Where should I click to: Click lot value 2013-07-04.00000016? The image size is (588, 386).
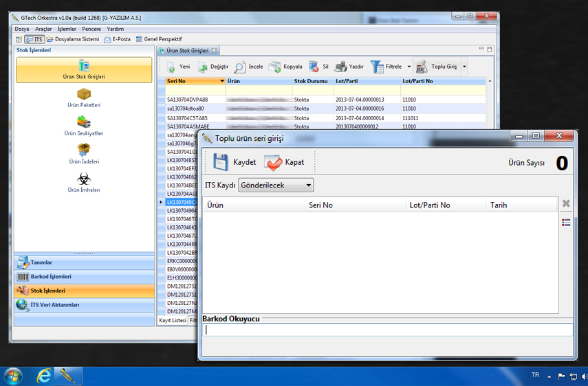(x=360, y=109)
